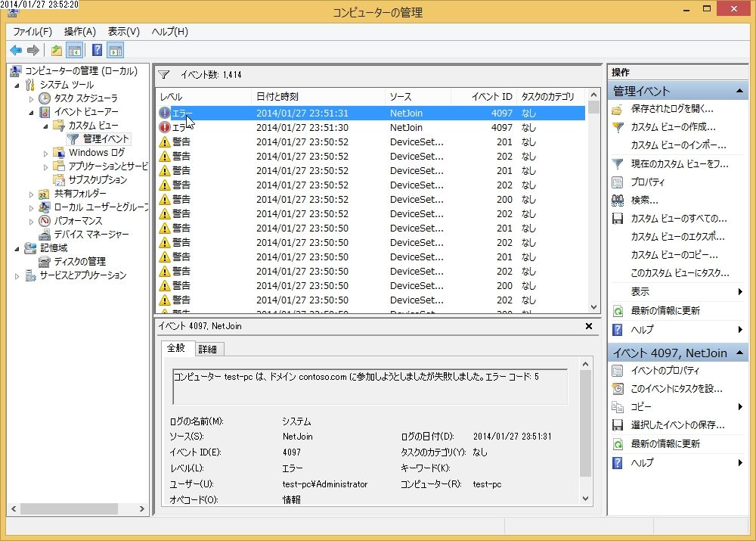Screen dimensions: 756x541
Task: Open the Windows ログ node
Action: [x=97, y=153]
